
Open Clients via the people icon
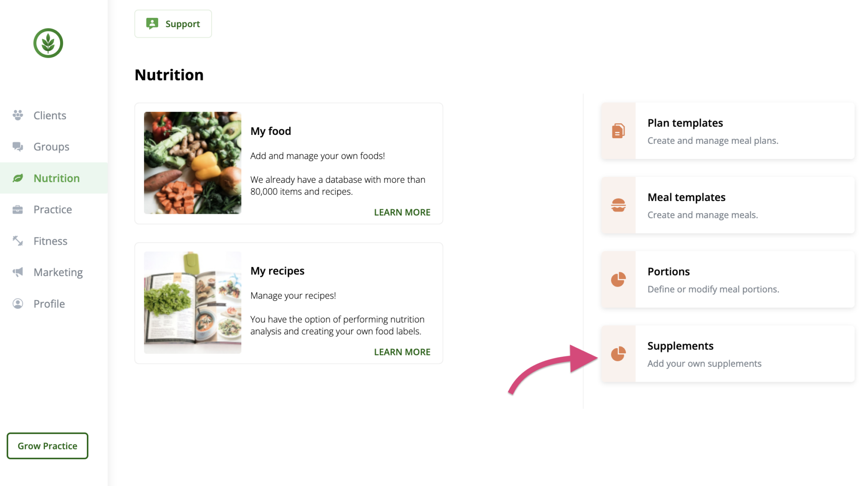click(x=18, y=115)
